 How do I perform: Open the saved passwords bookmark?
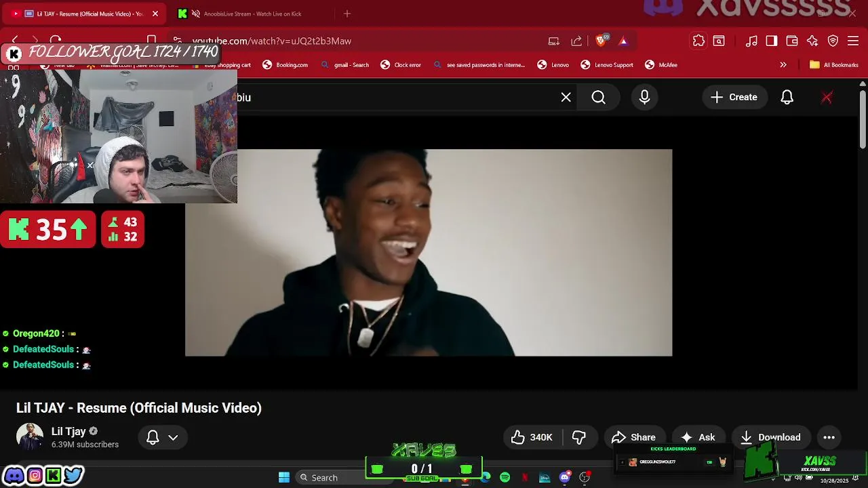479,65
